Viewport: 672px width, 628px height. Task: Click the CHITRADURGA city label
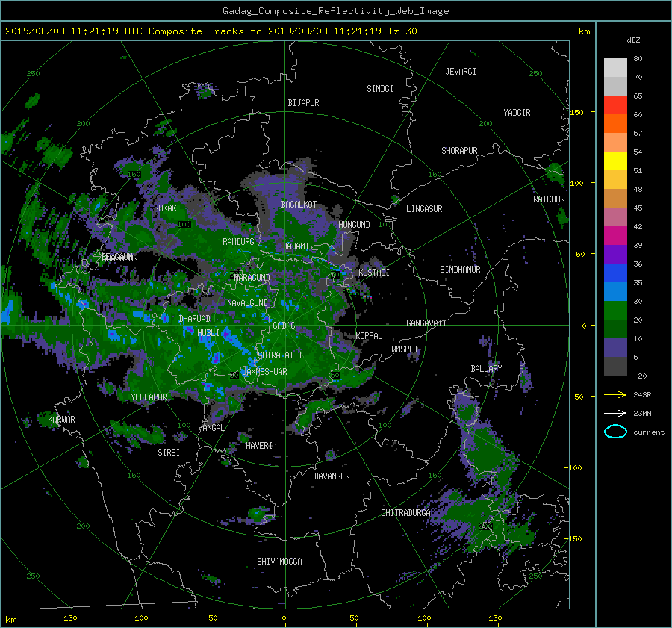click(x=406, y=513)
